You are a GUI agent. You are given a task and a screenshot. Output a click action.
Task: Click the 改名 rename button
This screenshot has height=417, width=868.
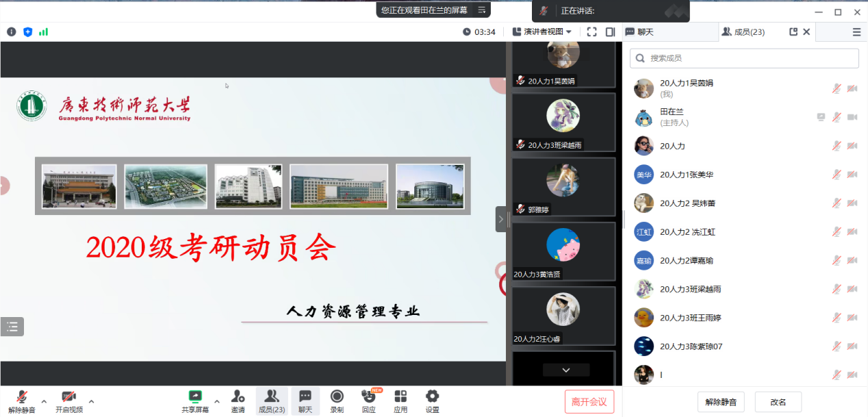[778, 402]
